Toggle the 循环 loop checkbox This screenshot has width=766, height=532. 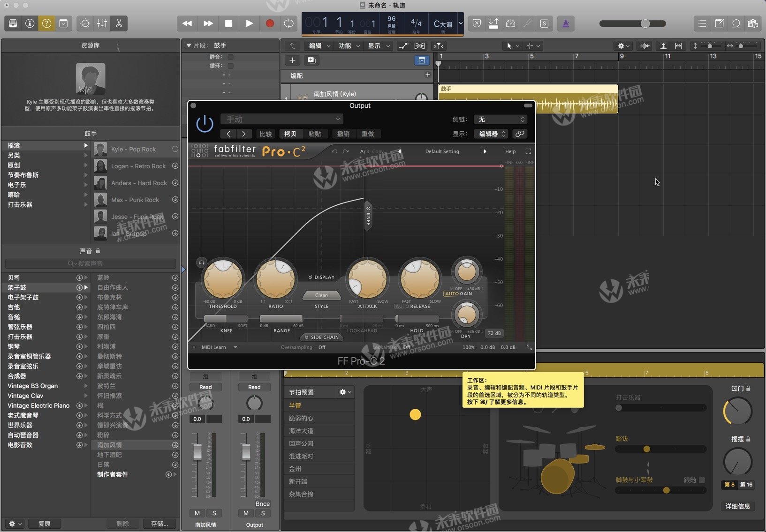[230, 66]
